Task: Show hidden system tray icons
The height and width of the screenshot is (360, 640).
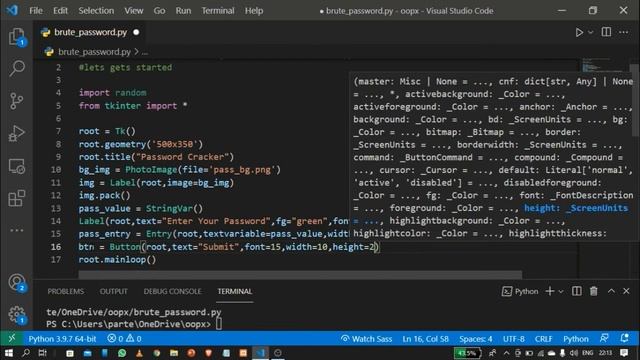Action: tap(507, 353)
